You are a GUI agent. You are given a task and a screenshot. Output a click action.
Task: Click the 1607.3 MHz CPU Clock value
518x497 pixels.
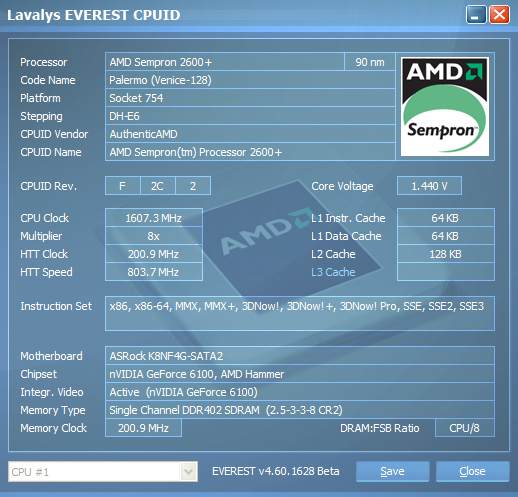pyautogui.click(x=154, y=218)
